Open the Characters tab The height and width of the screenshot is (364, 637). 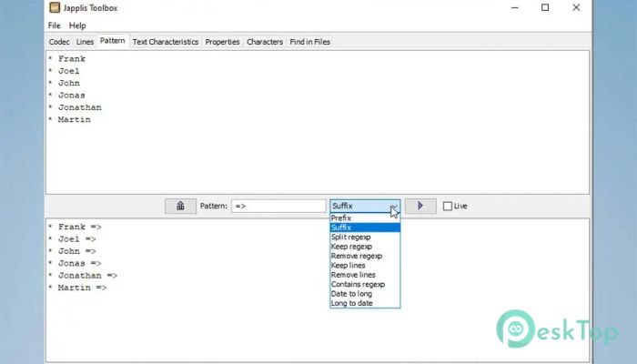tap(265, 42)
